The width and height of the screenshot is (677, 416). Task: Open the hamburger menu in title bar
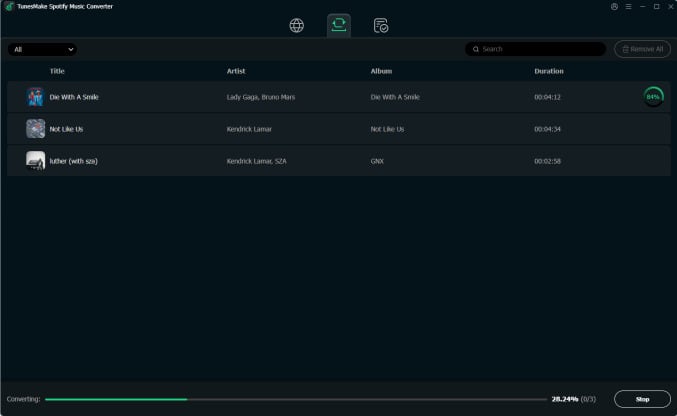pyautogui.click(x=628, y=6)
